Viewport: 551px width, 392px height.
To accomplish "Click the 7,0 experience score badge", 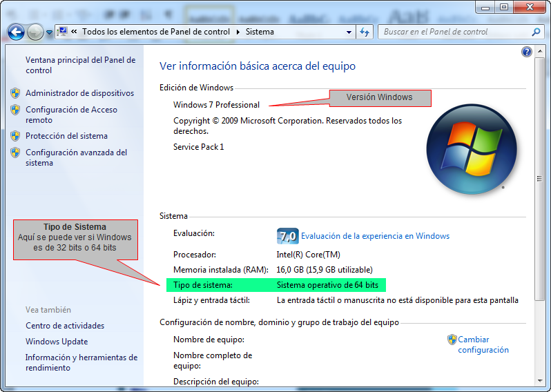I will (x=287, y=236).
